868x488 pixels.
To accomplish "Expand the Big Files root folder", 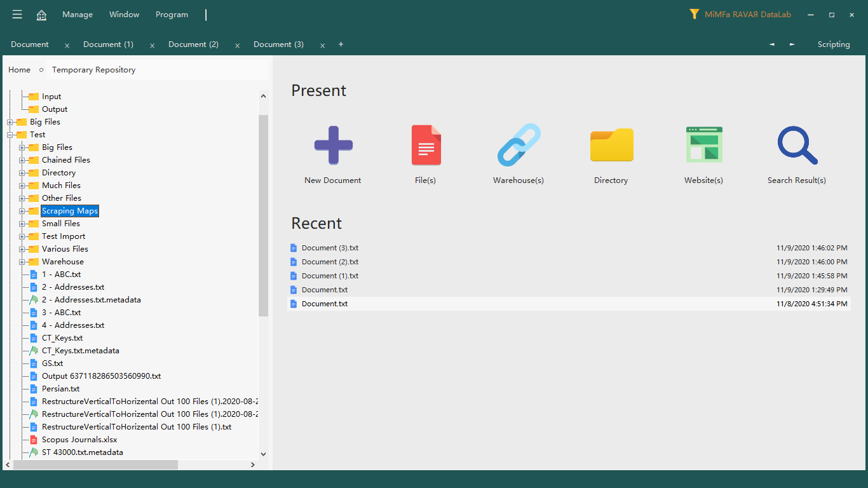I will (10, 122).
